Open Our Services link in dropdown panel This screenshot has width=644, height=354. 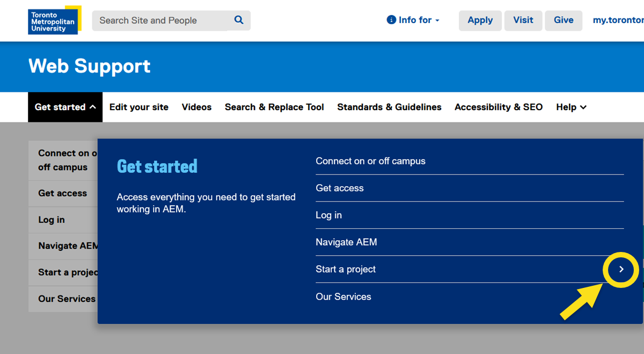coord(343,297)
